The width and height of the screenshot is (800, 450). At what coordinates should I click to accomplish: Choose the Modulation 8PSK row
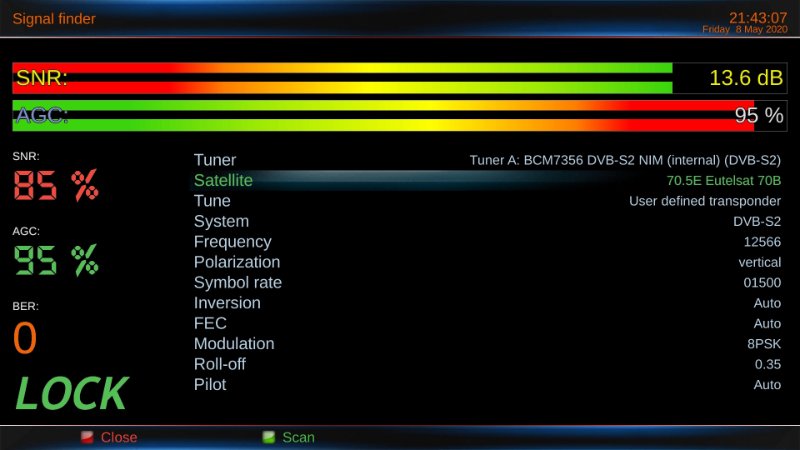487,344
